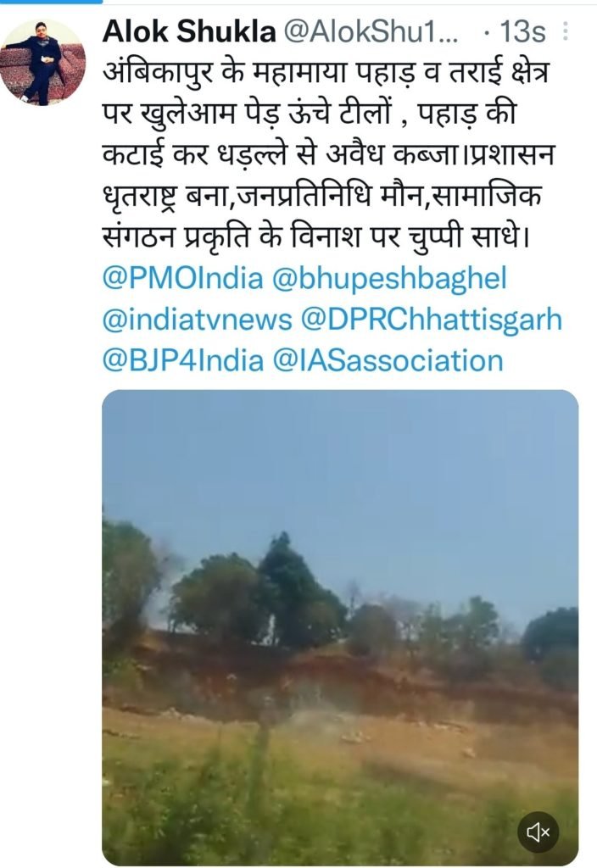597x868 pixels.
Task: Open Alok Shukla's profile picture
Action: (x=42, y=61)
